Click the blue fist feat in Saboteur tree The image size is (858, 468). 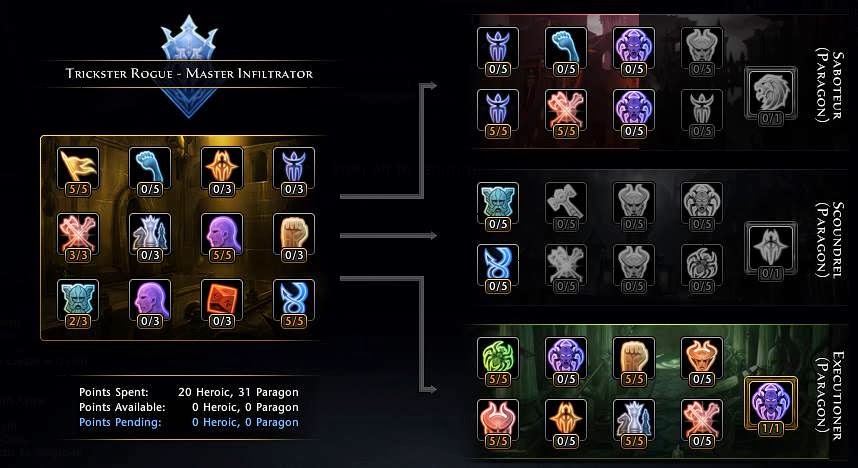566,52
